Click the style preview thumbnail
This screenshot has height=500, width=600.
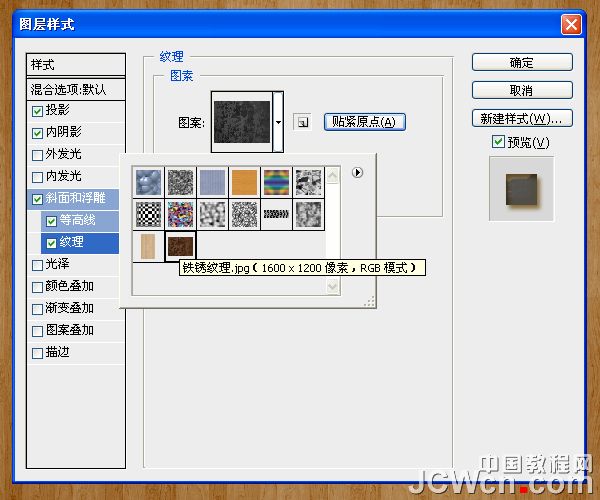point(521,189)
